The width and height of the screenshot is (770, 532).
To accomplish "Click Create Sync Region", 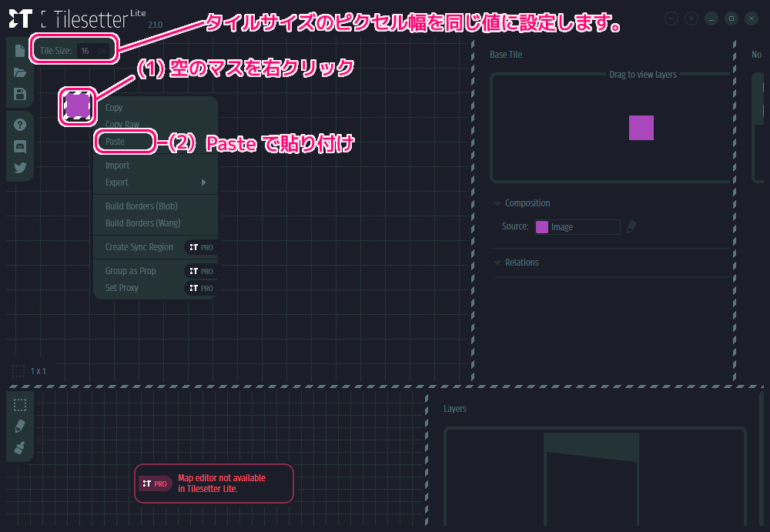I will pyautogui.click(x=139, y=247).
